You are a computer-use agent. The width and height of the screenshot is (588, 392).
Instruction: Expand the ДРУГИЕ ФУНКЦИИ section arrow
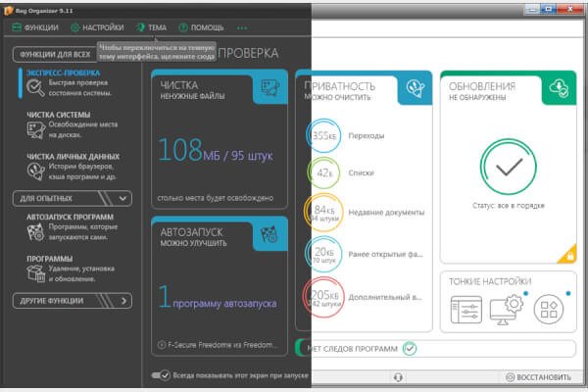(123, 301)
